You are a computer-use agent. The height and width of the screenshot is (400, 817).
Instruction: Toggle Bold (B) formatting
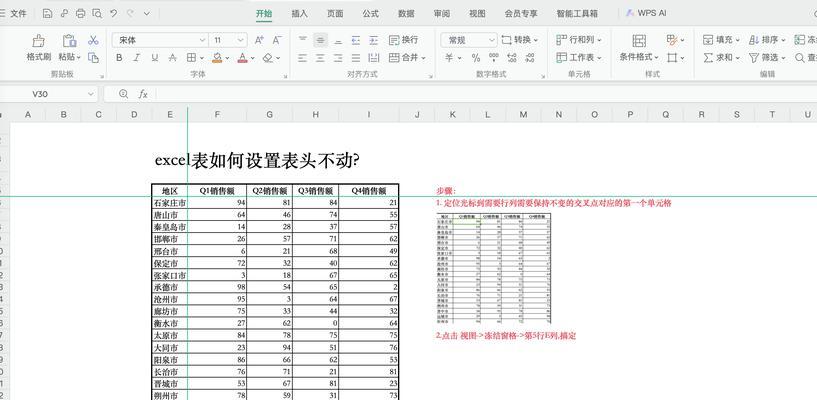point(119,58)
